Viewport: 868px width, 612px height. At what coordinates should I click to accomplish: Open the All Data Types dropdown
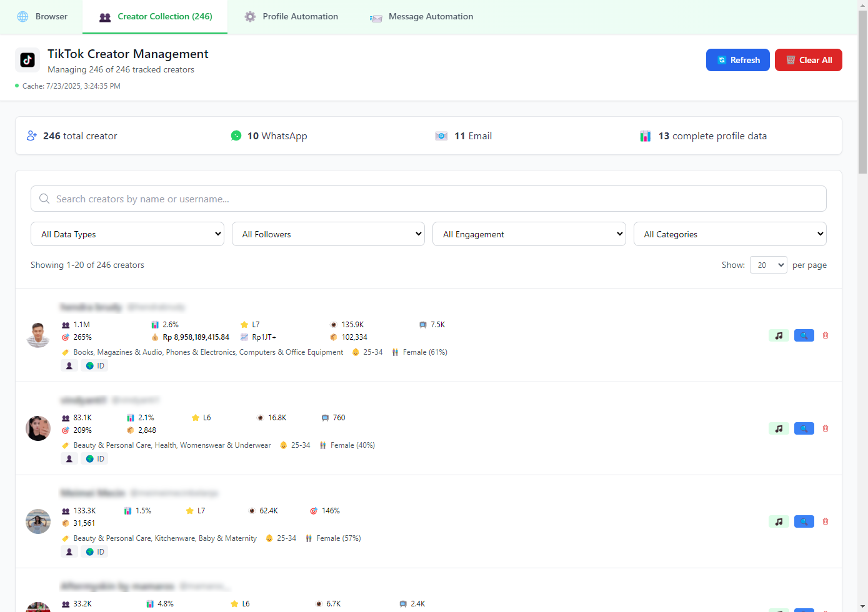(x=127, y=234)
